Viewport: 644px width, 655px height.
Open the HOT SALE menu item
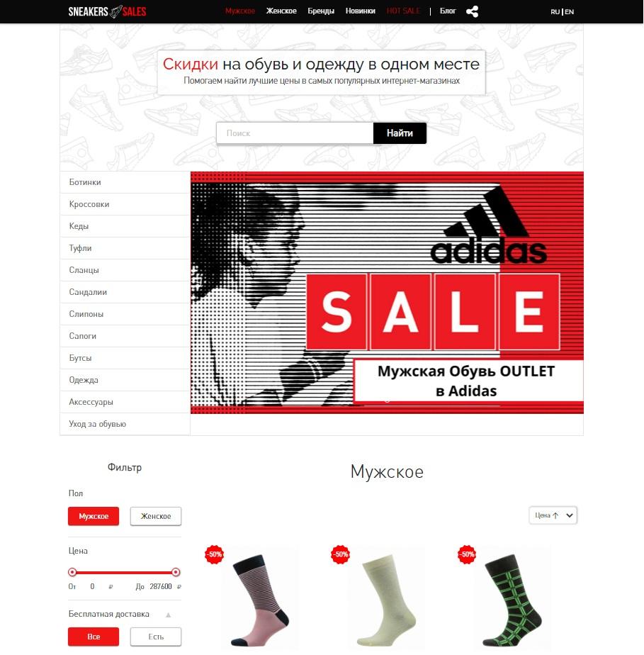403,11
